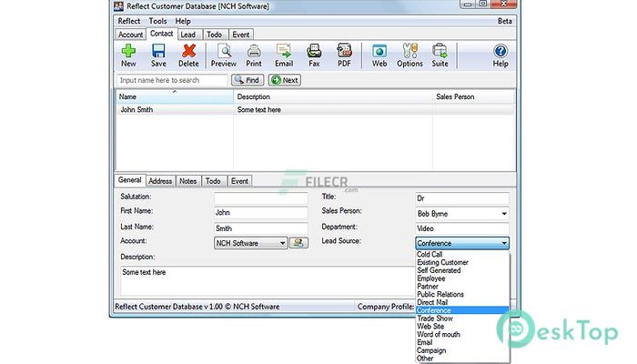Click the Fax toolbar icon
The height and width of the screenshot is (364, 637).
coord(314,56)
